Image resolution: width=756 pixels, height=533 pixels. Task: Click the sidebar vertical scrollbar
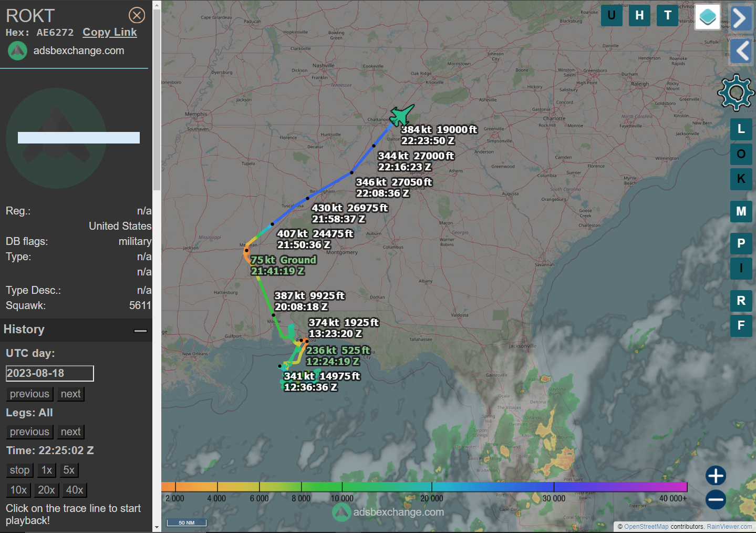157,100
